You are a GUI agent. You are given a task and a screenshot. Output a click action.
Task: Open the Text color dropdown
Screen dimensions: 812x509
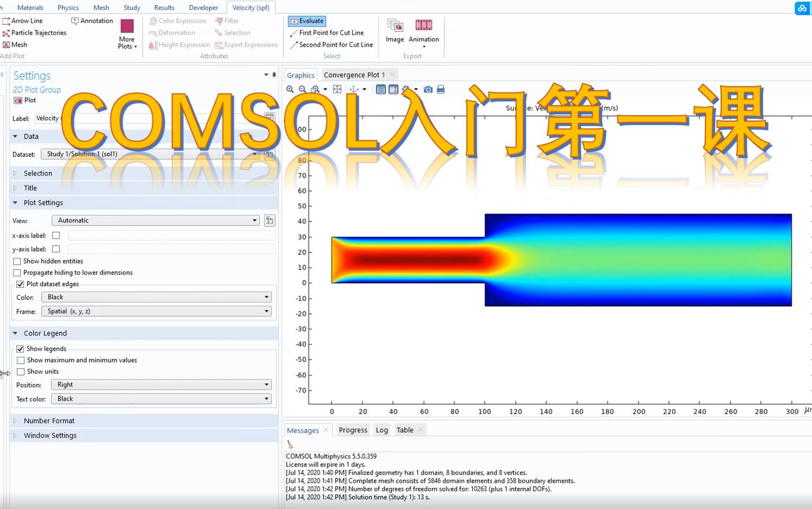click(161, 399)
